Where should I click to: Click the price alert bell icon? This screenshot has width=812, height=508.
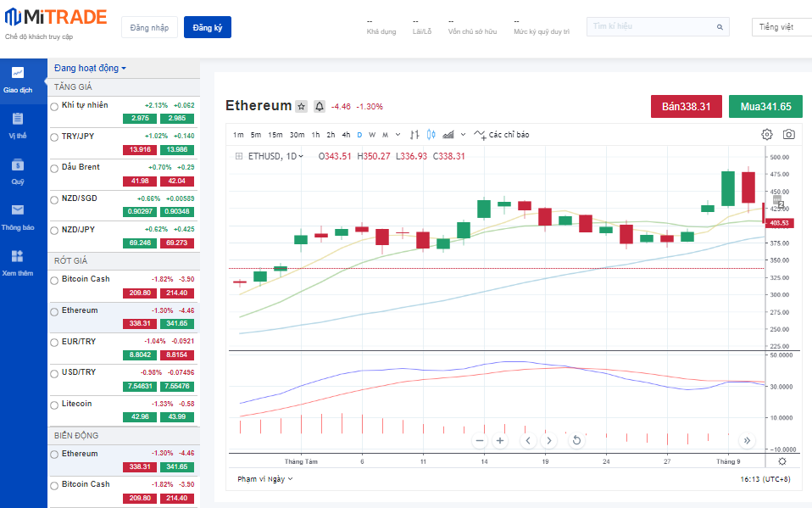(x=320, y=106)
